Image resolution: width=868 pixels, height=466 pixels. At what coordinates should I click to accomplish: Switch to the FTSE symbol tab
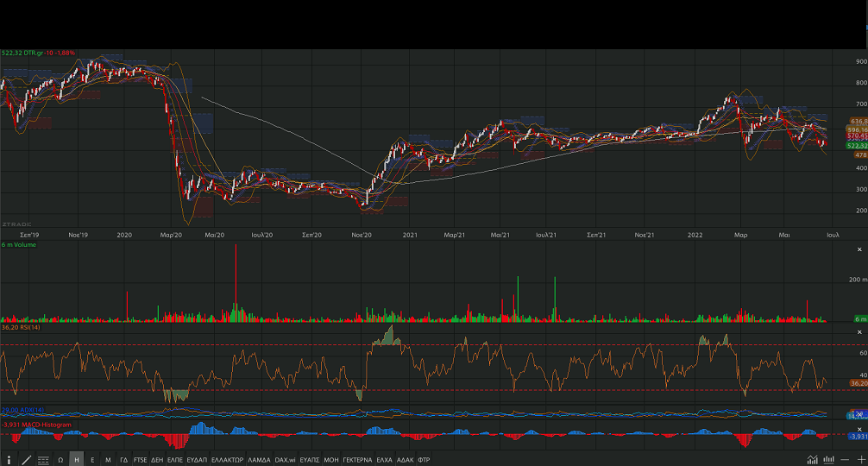coord(140,460)
